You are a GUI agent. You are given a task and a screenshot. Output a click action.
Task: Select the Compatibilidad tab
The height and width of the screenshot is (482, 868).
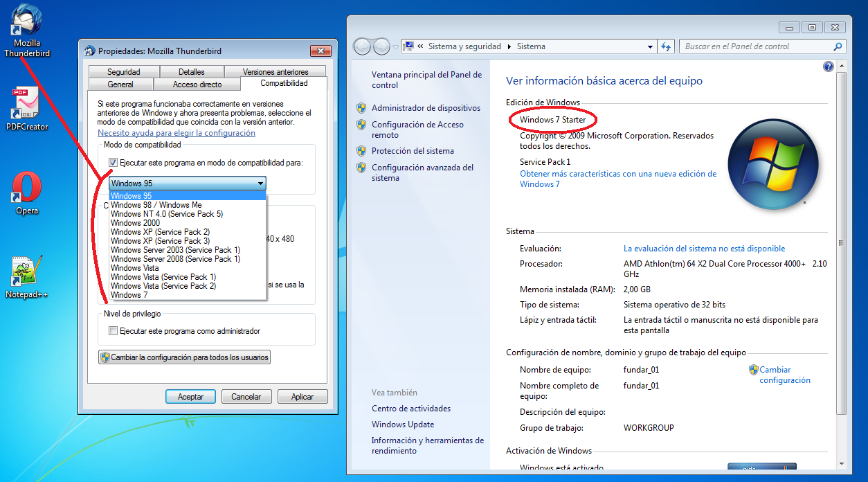click(284, 83)
